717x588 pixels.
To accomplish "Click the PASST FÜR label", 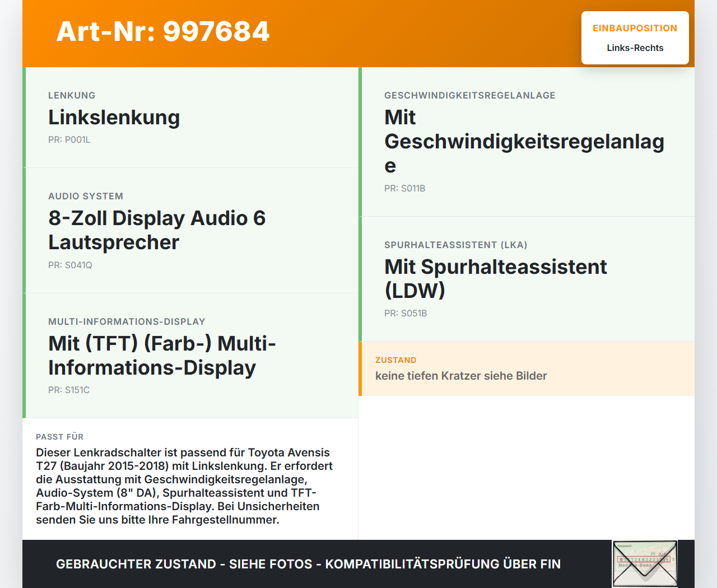I will point(59,437).
